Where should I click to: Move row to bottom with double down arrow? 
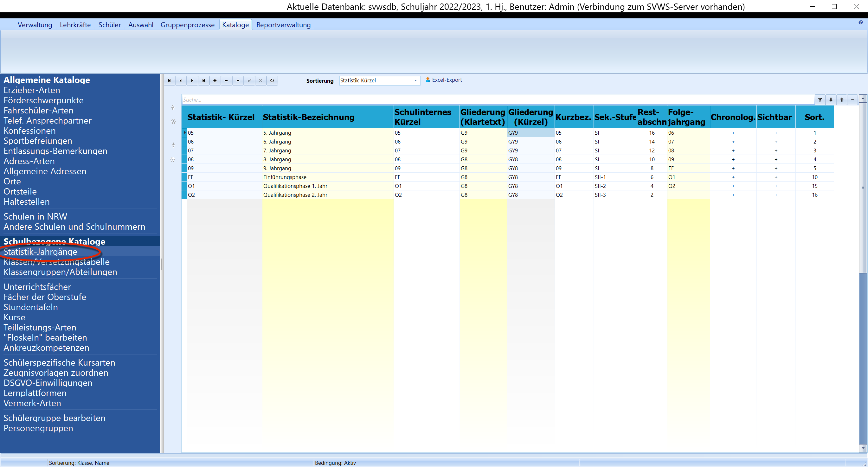tap(173, 159)
